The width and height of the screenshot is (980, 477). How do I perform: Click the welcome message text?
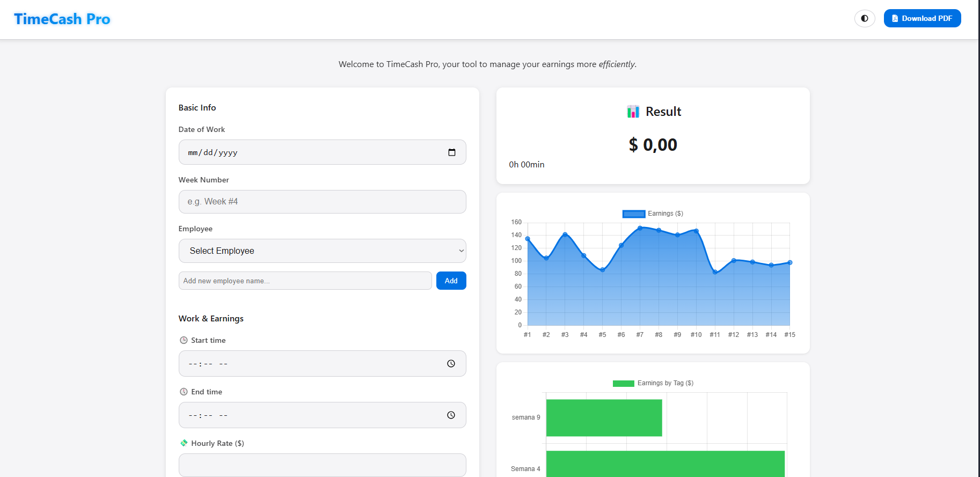[x=487, y=64]
